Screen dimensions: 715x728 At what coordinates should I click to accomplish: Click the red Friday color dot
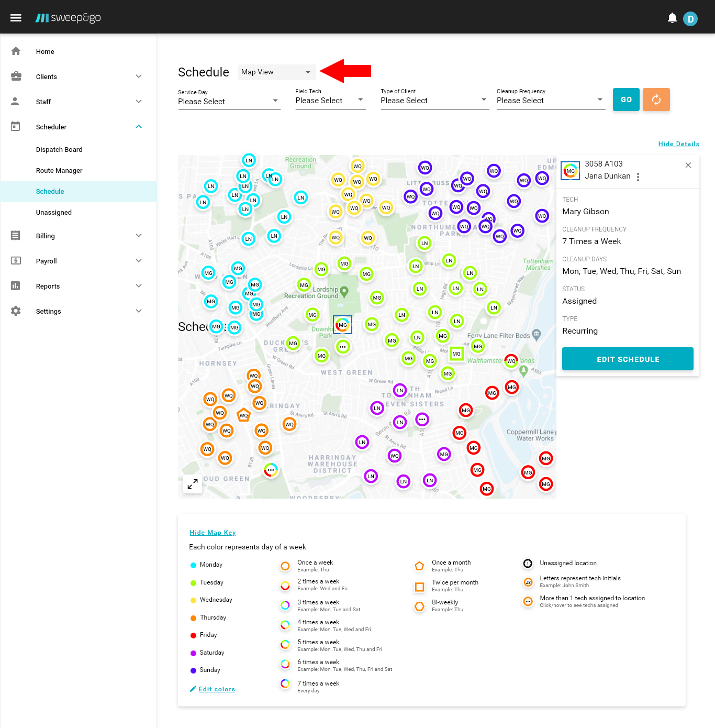coord(194,635)
